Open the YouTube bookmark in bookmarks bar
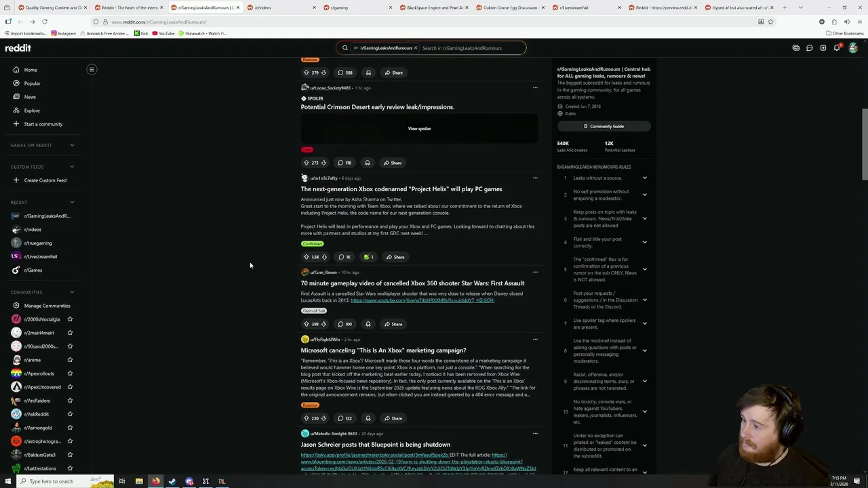 click(x=163, y=33)
